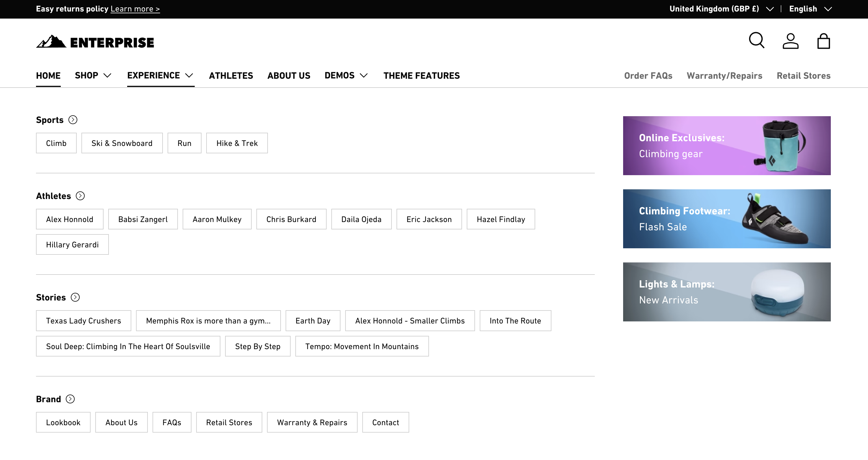
Task: Click the arrow icon beside Brand
Action: (x=70, y=399)
